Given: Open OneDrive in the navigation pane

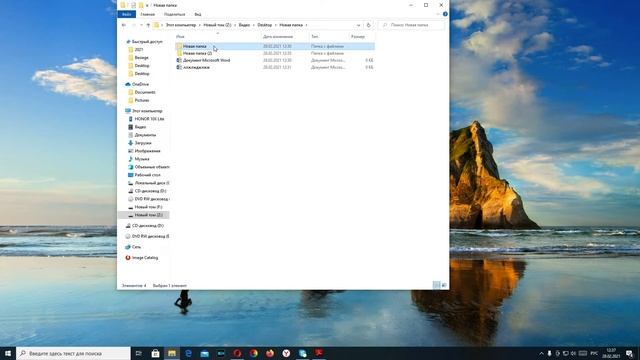Looking at the screenshot, I should click(140, 84).
